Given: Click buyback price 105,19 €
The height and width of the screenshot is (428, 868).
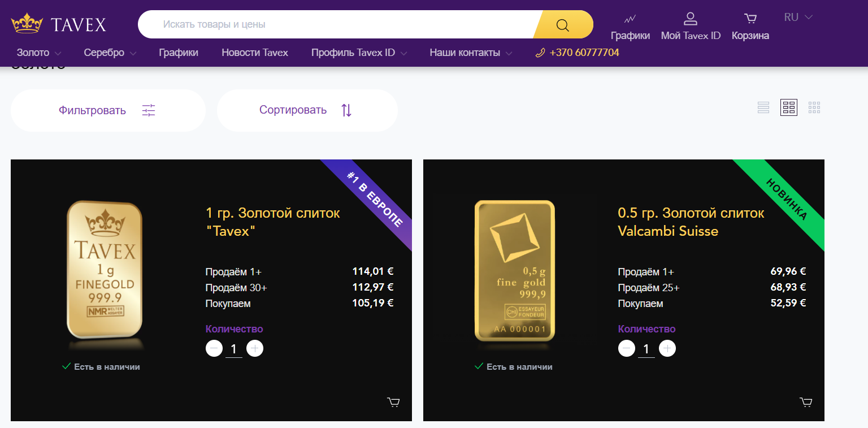Looking at the screenshot, I should pos(373,303).
